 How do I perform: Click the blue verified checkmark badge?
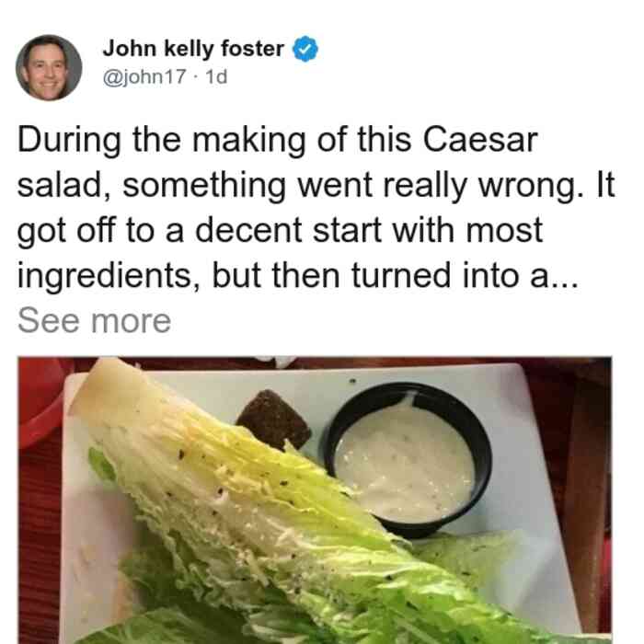[x=305, y=49]
